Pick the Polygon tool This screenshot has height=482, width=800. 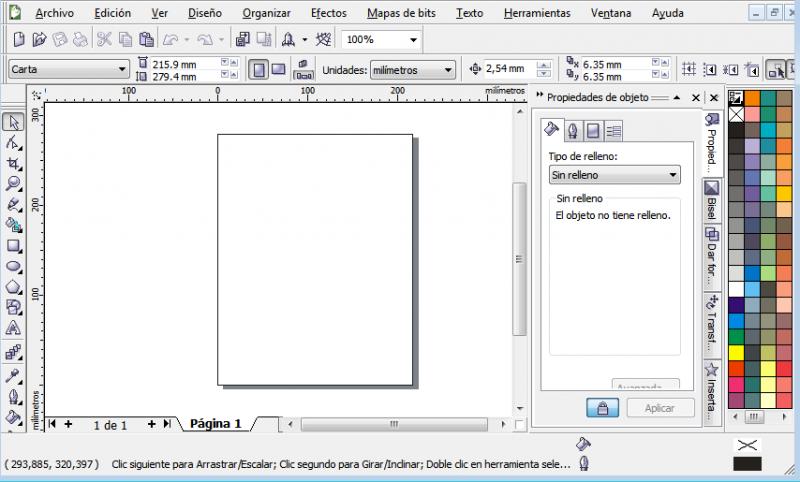[x=14, y=287]
